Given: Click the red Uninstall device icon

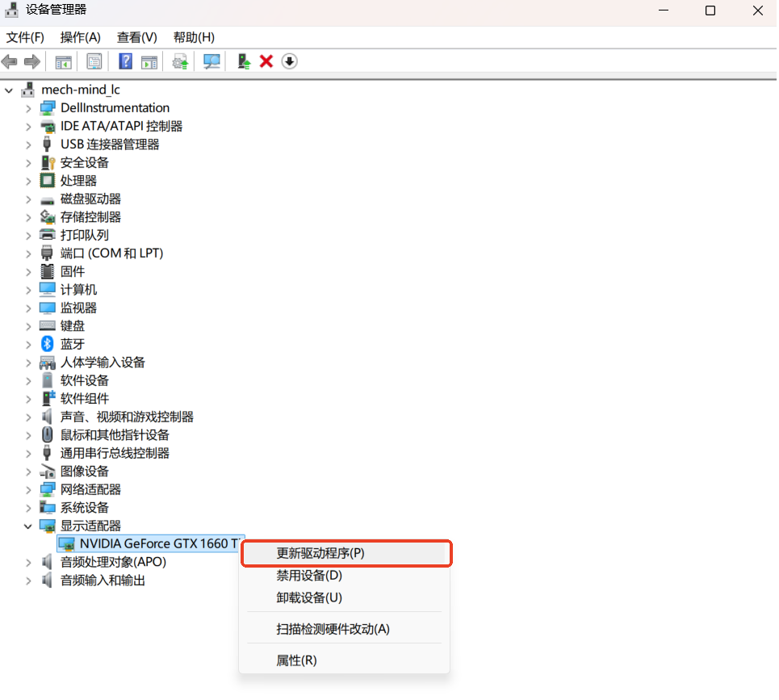Looking at the screenshot, I should coord(266,61).
